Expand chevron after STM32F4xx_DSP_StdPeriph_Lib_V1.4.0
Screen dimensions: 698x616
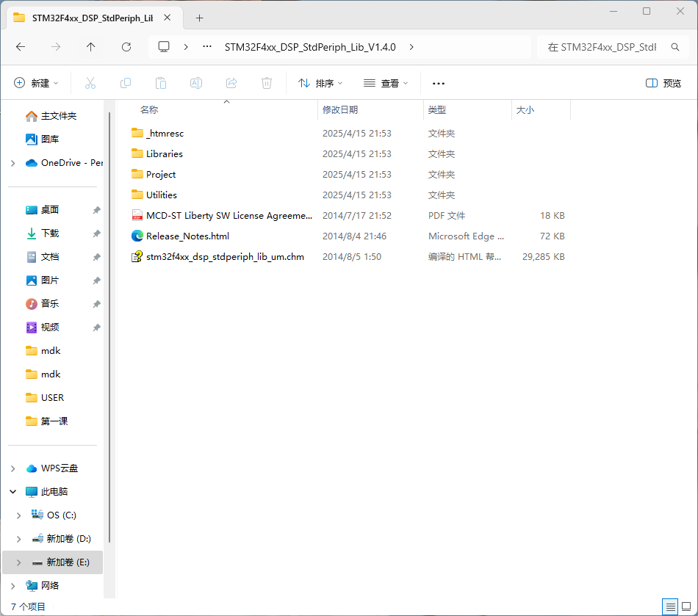[x=411, y=47]
